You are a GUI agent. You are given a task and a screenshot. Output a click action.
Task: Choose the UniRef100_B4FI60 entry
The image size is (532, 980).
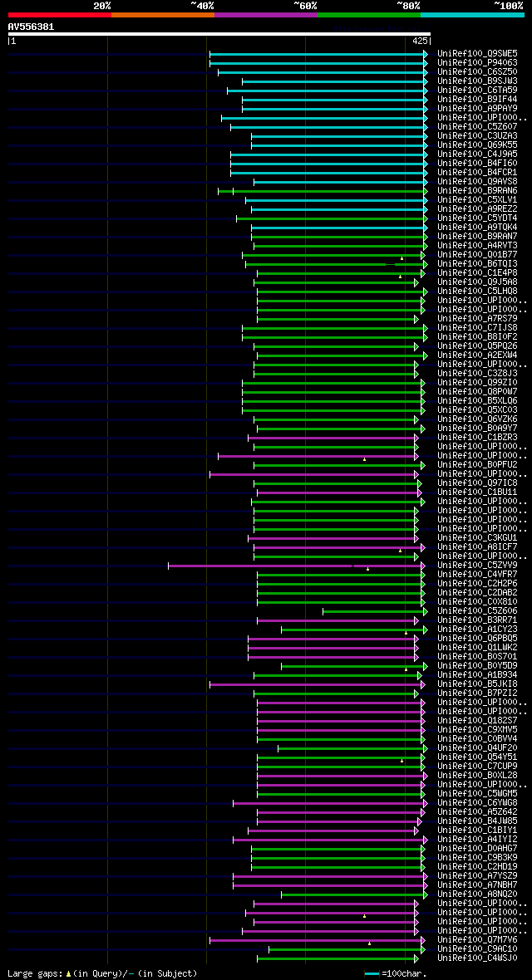(x=477, y=163)
